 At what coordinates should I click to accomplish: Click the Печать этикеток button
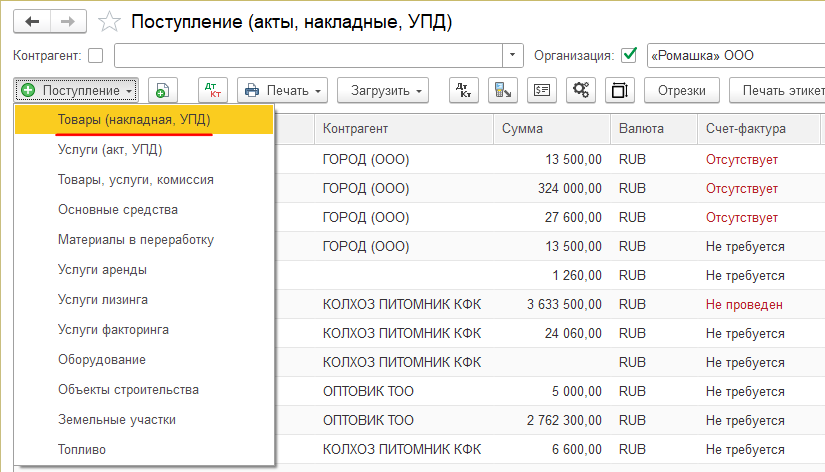(x=782, y=90)
